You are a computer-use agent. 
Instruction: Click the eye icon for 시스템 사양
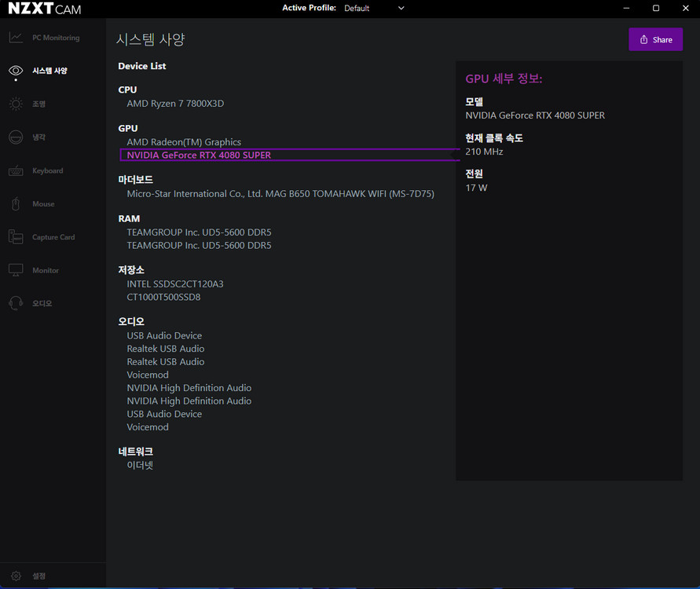pyautogui.click(x=16, y=71)
